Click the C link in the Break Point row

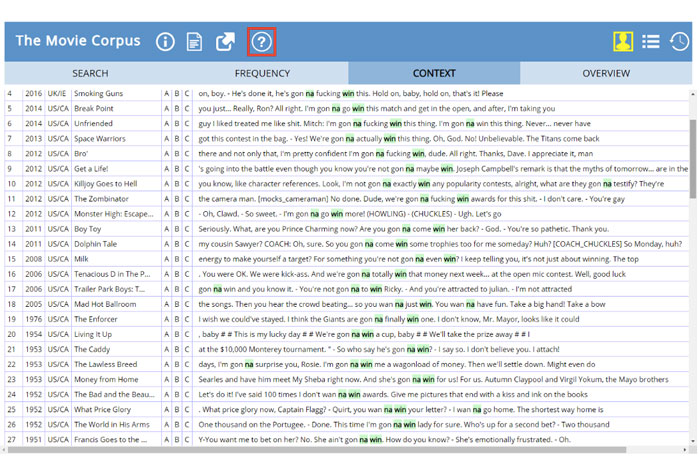pyautogui.click(x=187, y=108)
